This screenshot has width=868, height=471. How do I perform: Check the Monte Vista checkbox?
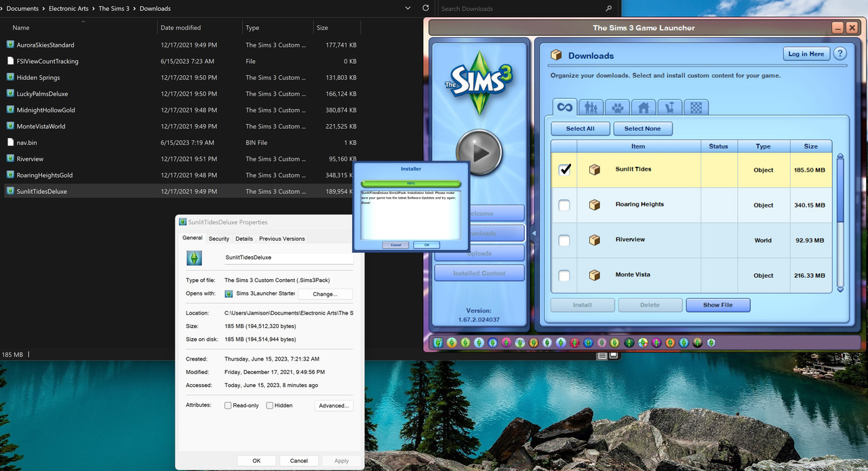564,275
